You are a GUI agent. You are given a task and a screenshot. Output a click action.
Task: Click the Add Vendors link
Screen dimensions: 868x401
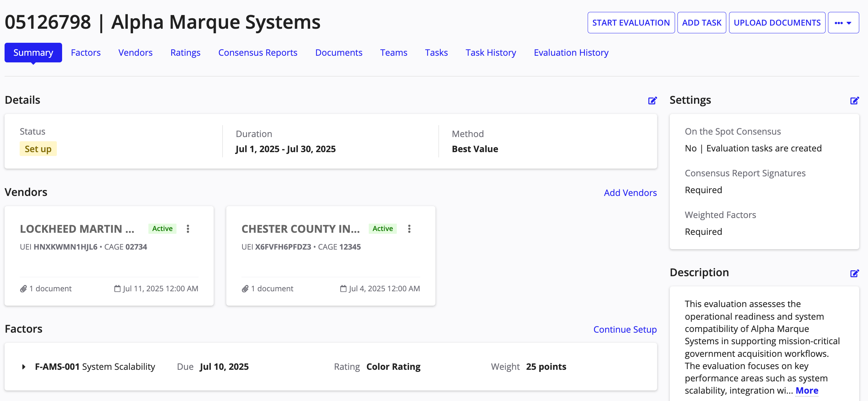(x=630, y=193)
